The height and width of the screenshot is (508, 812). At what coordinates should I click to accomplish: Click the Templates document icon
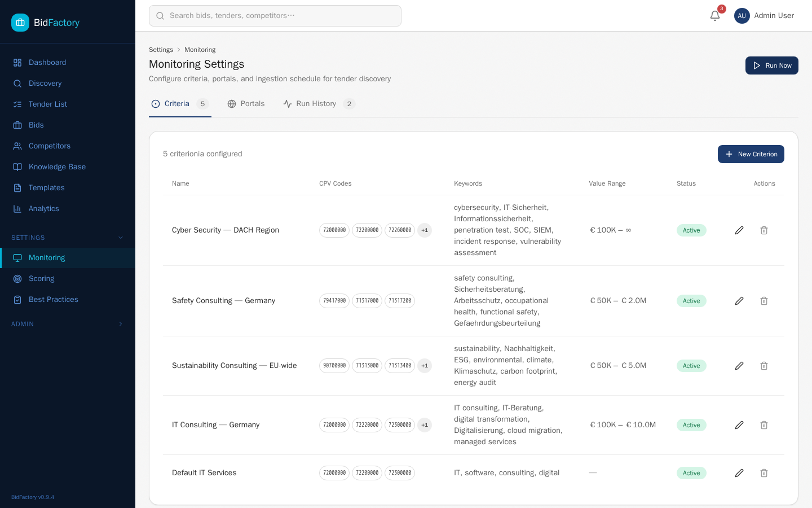click(17, 188)
